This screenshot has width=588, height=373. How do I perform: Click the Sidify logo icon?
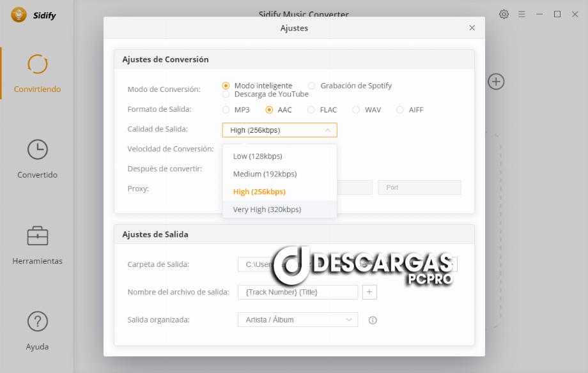click(x=19, y=15)
